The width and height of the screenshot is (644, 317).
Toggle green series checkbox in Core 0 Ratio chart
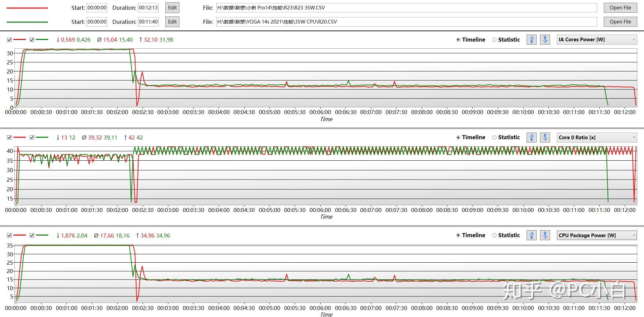pyautogui.click(x=32, y=138)
